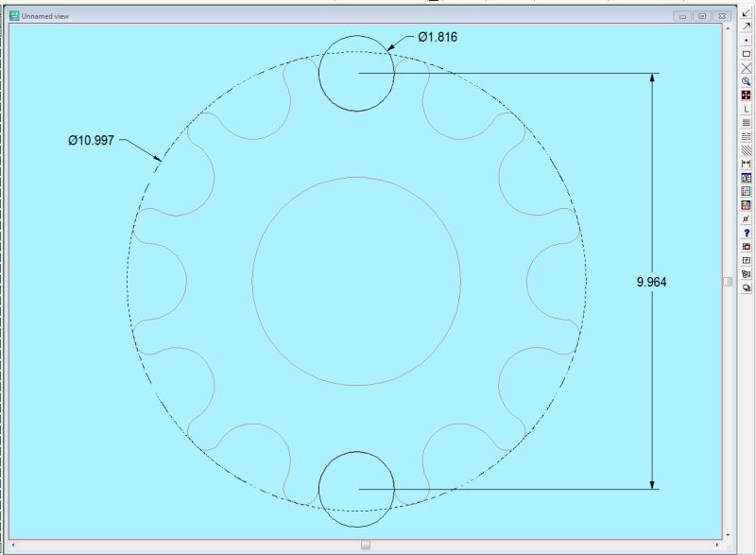Activate the magnifier zoom tool
Screen dimensions: 756x555
coord(747,81)
